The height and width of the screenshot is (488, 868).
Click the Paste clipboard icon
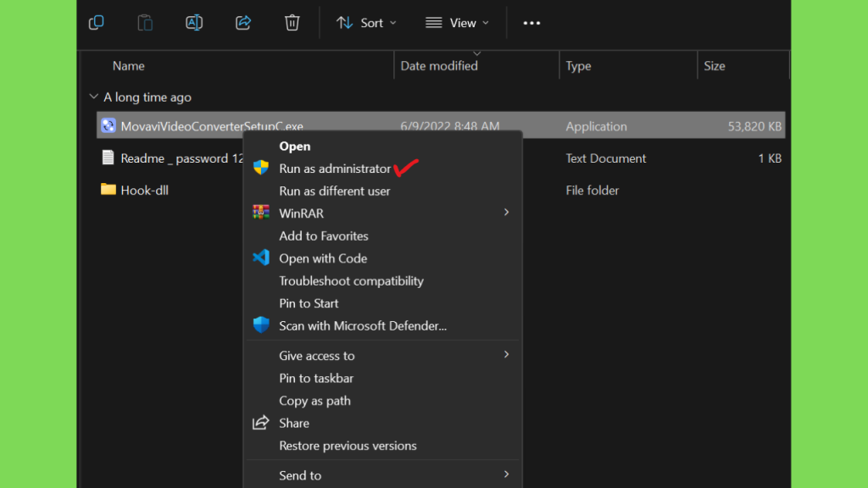[x=145, y=23]
